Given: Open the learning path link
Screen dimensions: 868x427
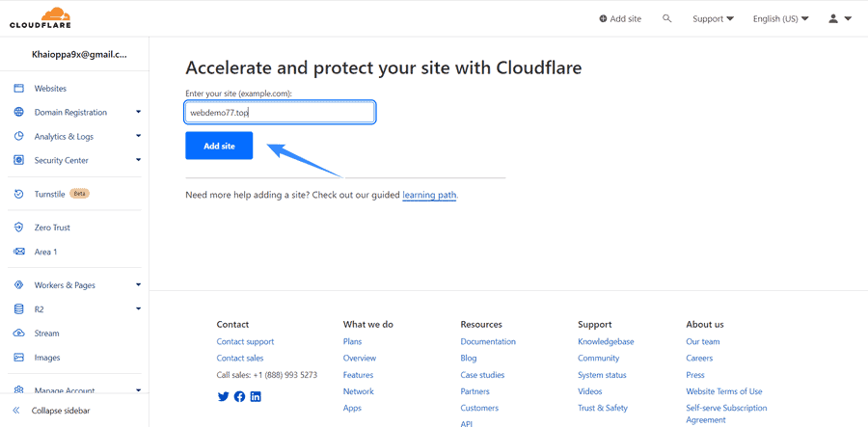Looking at the screenshot, I should [429, 196].
